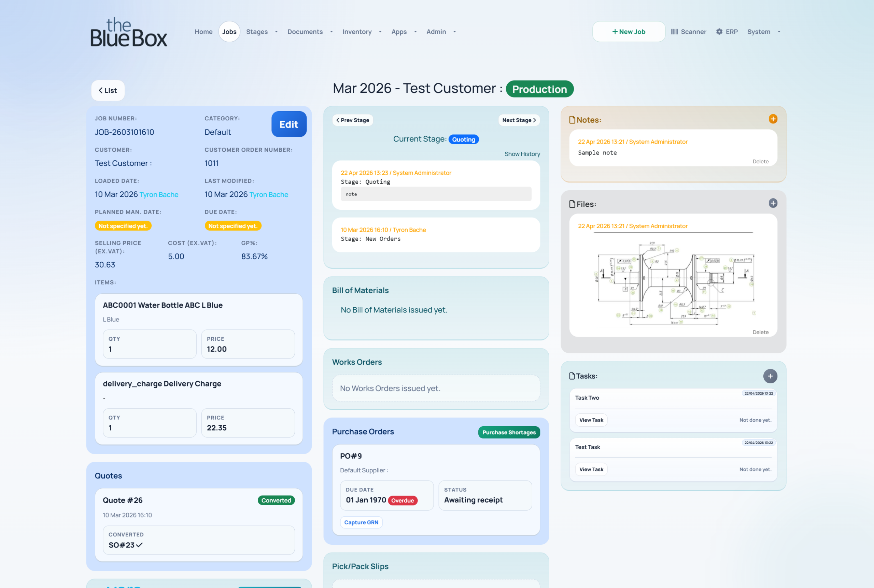Go to Prev Stage
The width and height of the screenshot is (874, 588).
pos(352,120)
